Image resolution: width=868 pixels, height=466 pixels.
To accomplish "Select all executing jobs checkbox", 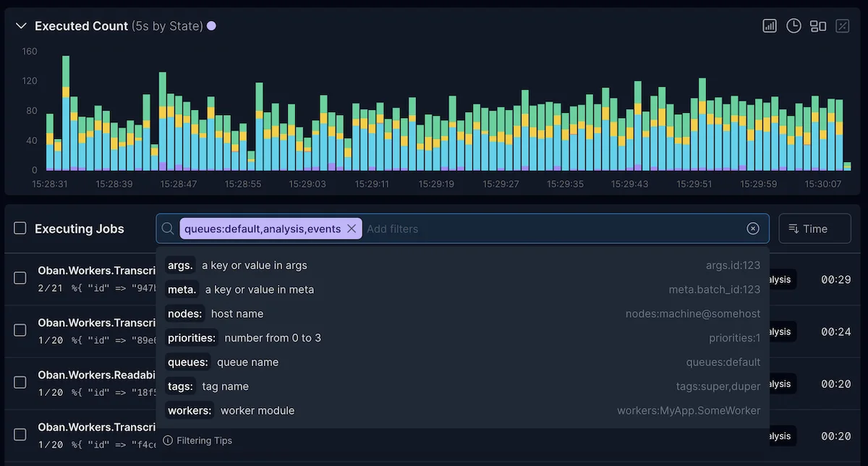I will 20,228.
